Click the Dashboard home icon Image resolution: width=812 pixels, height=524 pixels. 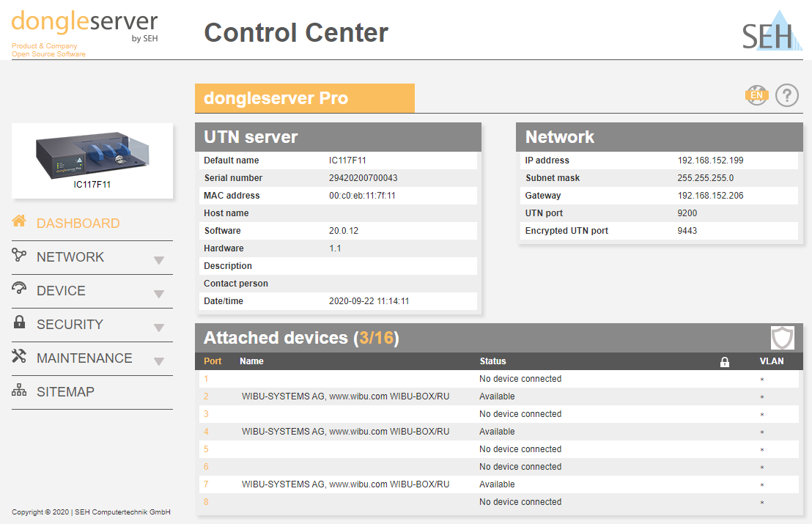click(x=19, y=222)
